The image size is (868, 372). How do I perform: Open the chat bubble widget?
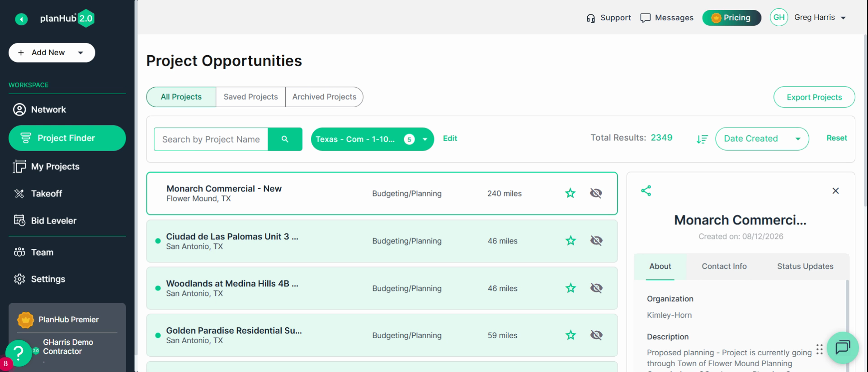tap(843, 348)
